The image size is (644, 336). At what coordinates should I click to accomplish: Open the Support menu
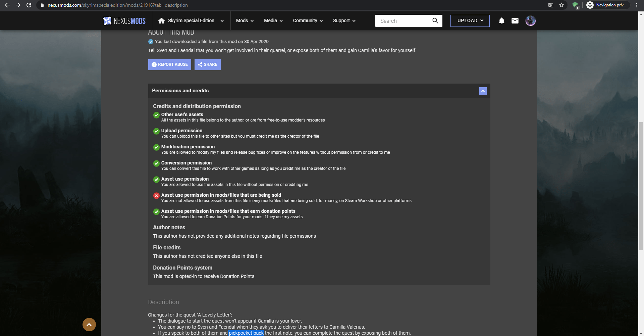point(344,21)
